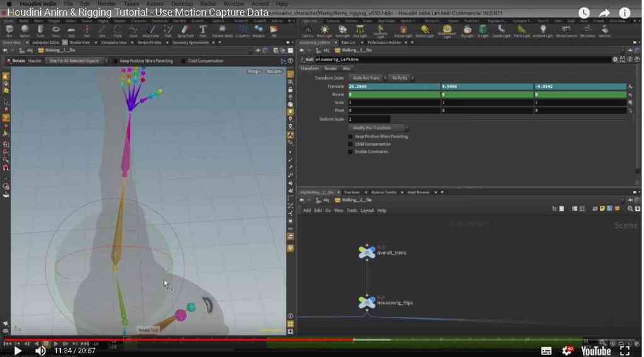The width and height of the screenshot is (644, 357).
Task: Open YouTube settings gear
Action: [x=568, y=351]
